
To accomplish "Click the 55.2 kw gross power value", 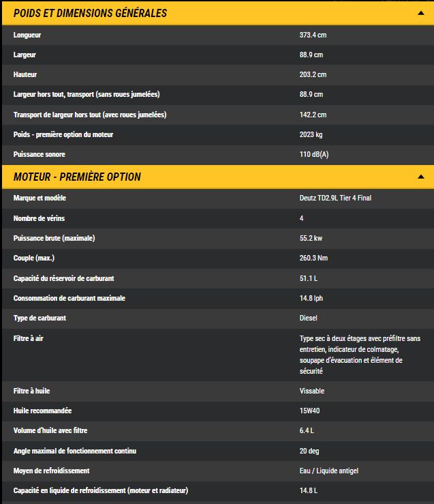I will [311, 238].
